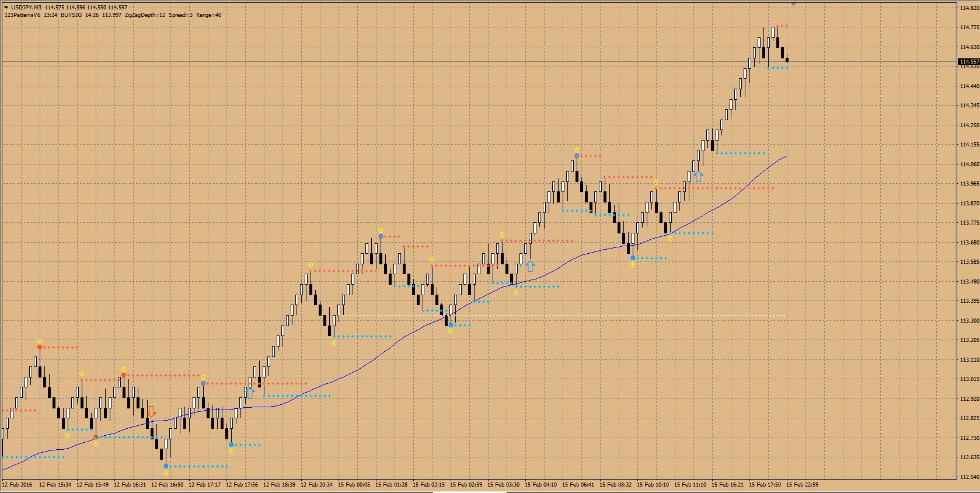Click the BUYSIG indicator status text

tap(71, 15)
